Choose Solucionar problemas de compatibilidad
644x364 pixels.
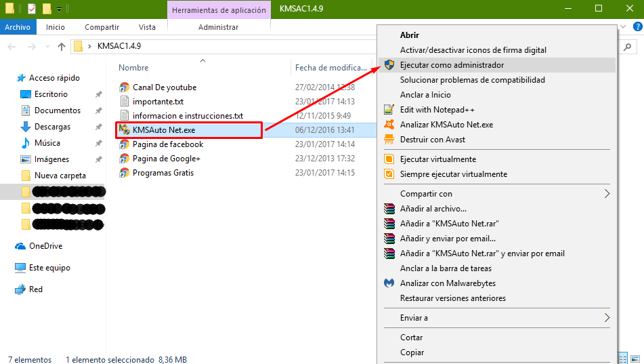497,80
